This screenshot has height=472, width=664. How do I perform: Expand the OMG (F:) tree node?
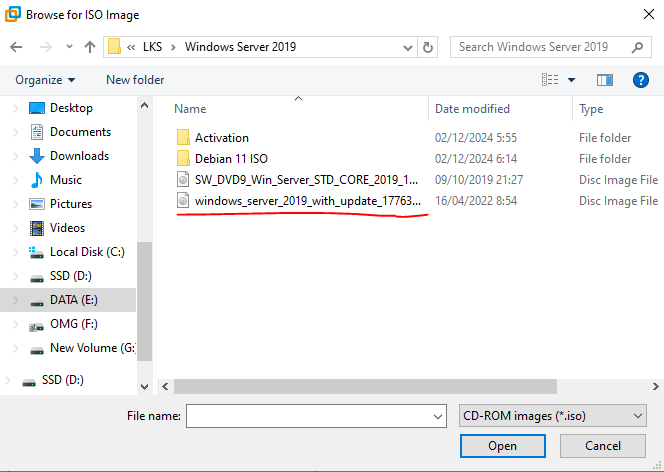coord(16,324)
